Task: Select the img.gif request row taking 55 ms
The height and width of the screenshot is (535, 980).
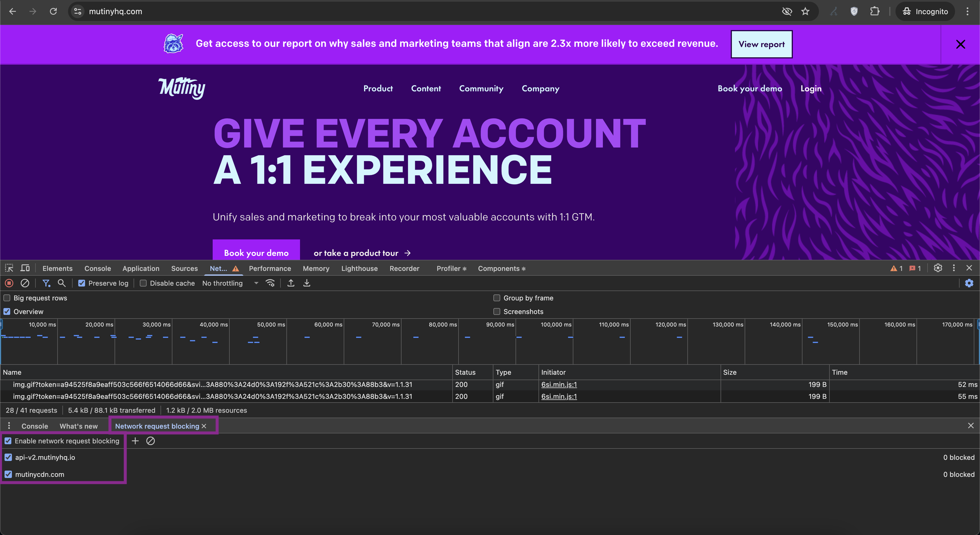Action: (490, 397)
